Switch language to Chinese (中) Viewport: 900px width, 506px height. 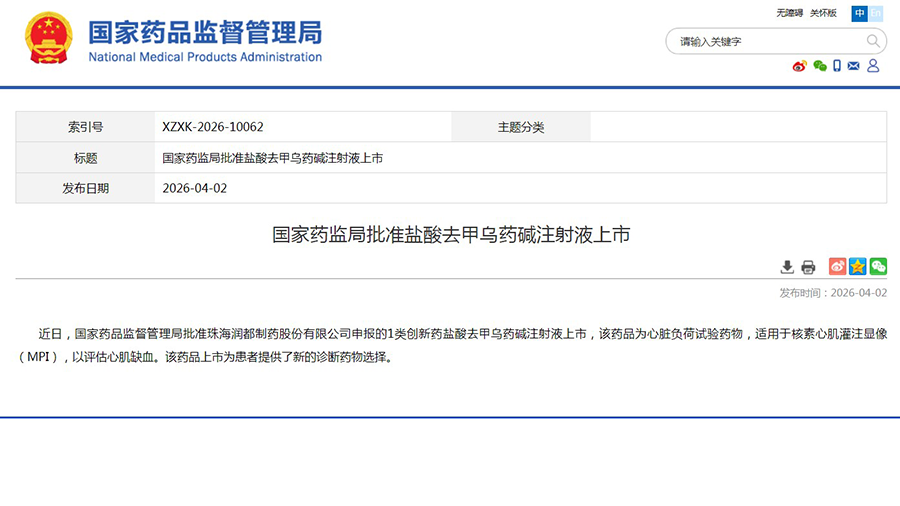[x=859, y=13]
